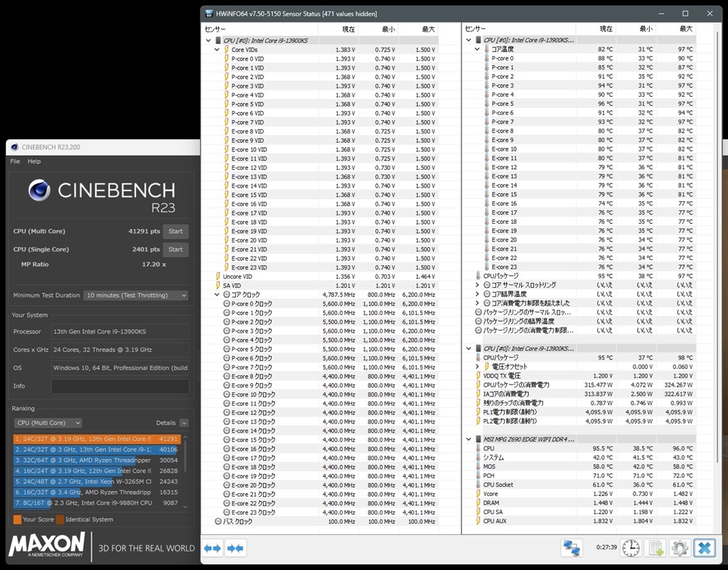Expand the 電圧オフセット node
This screenshot has height=570, width=728.
click(477, 367)
